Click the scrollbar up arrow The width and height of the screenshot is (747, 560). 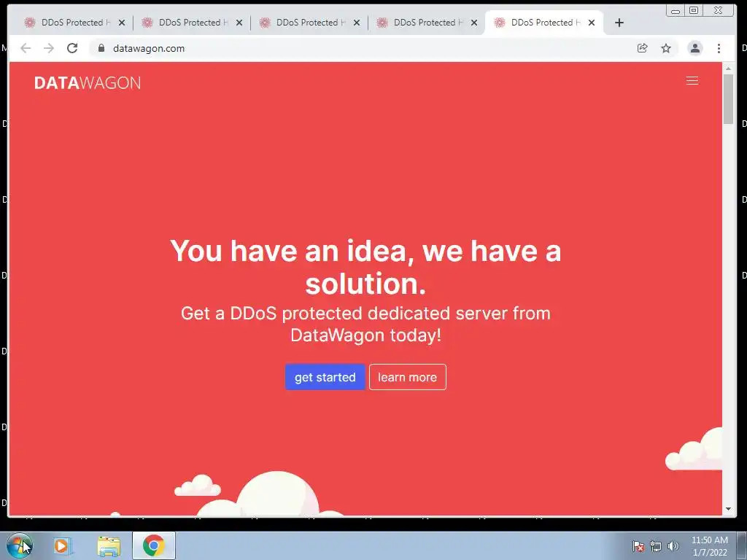point(728,69)
